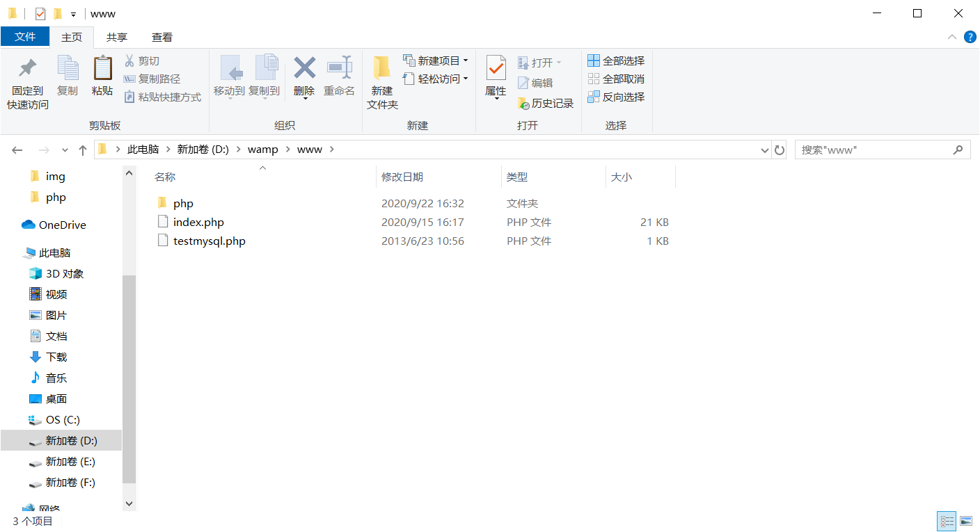The height and width of the screenshot is (532, 980).
Task: Click Invert selection (反向选择)
Action: click(616, 97)
